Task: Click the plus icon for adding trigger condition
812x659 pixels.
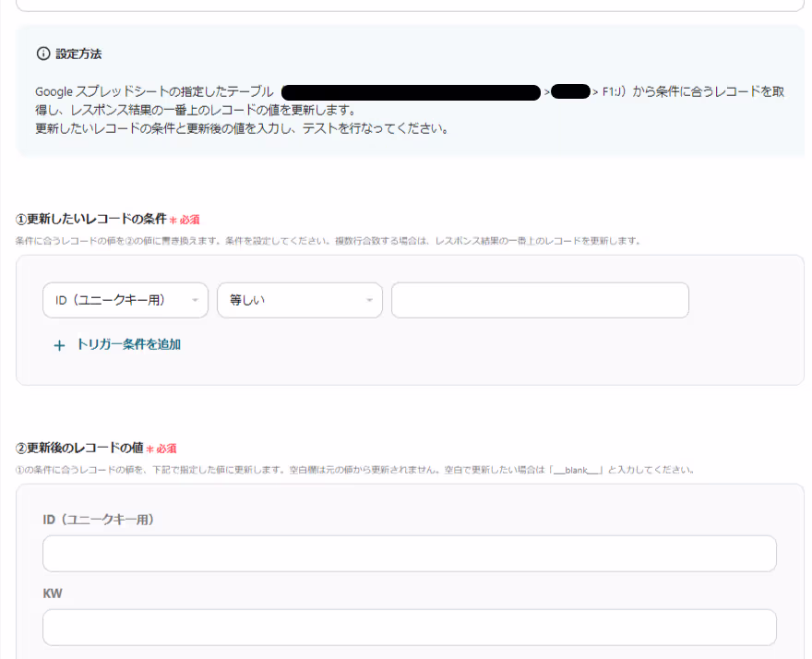Action: (x=60, y=345)
